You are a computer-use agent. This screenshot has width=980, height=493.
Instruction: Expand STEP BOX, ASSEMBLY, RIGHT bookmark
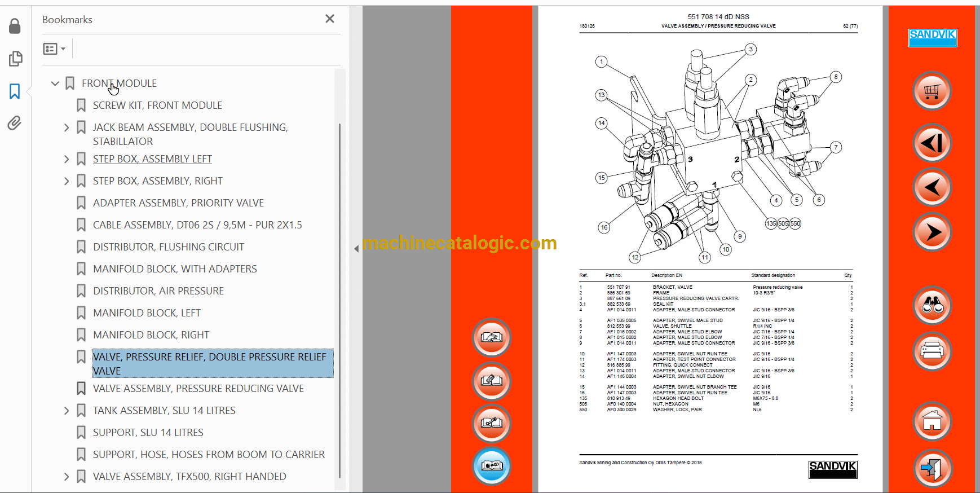[x=67, y=181]
